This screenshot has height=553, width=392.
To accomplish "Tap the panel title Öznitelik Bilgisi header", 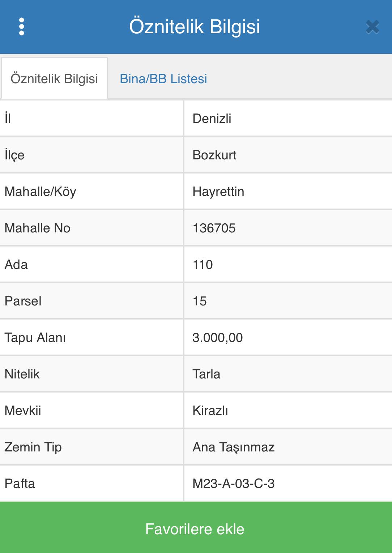I will tap(195, 27).
